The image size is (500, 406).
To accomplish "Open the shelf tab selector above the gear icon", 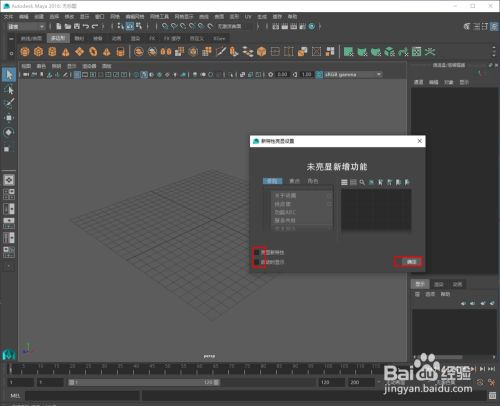I will tap(11, 39).
